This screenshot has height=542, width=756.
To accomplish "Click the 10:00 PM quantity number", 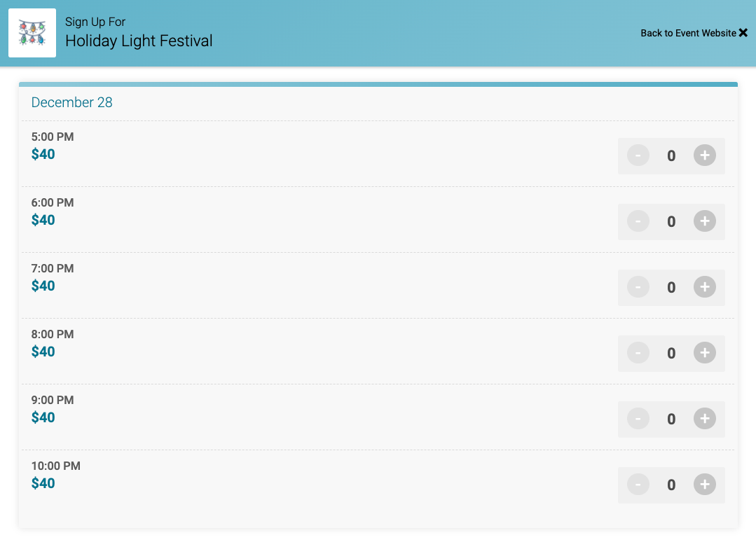I will 671,485.
